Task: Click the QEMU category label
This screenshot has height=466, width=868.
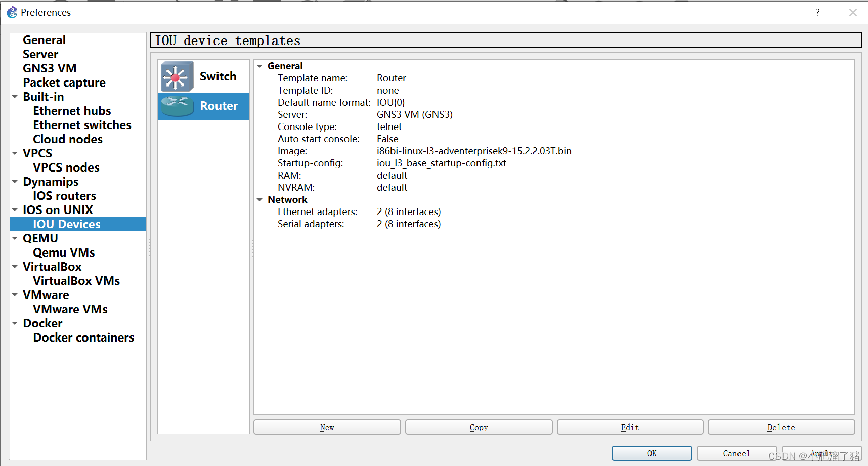Action: pos(40,238)
